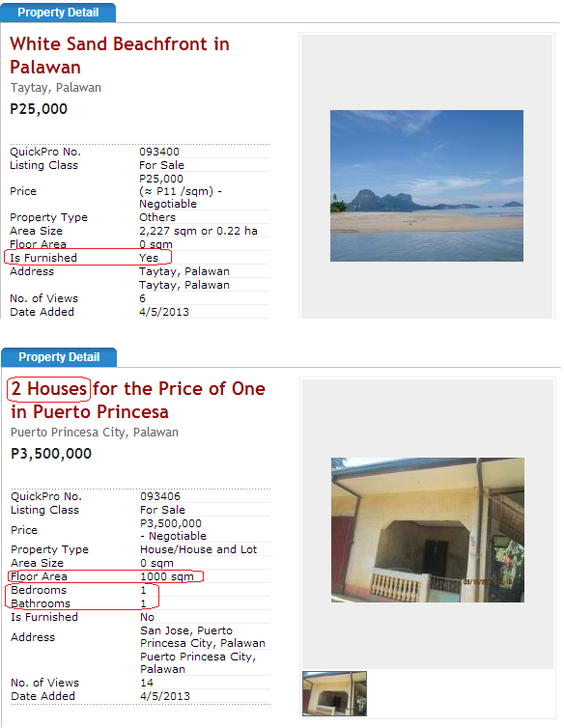Click the P25,000 headline price

tap(39, 109)
